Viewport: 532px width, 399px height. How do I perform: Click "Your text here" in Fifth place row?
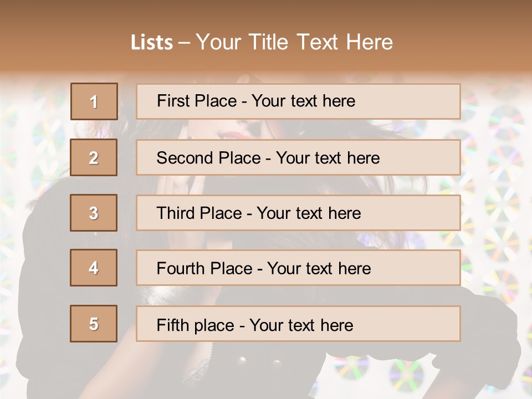point(301,325)
